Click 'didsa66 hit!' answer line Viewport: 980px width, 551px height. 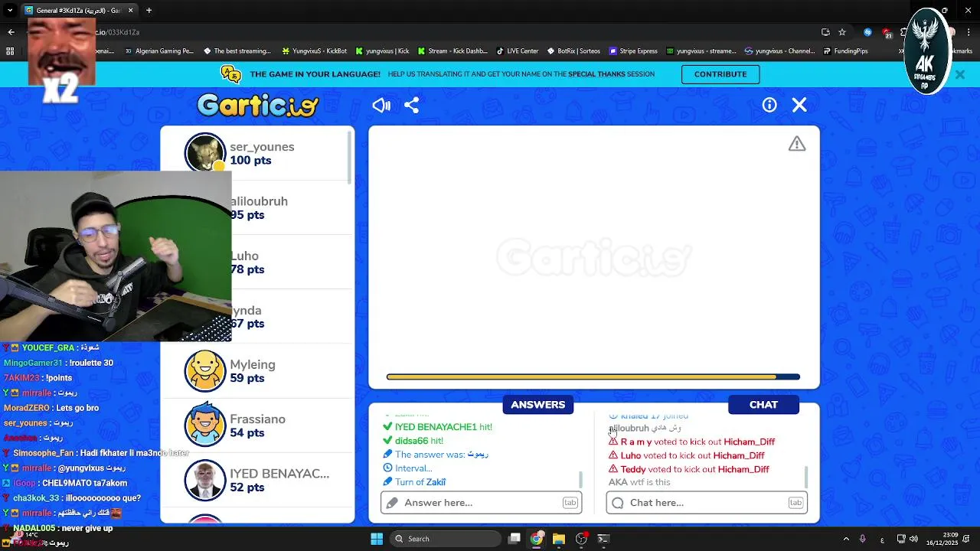click(413, 441)
